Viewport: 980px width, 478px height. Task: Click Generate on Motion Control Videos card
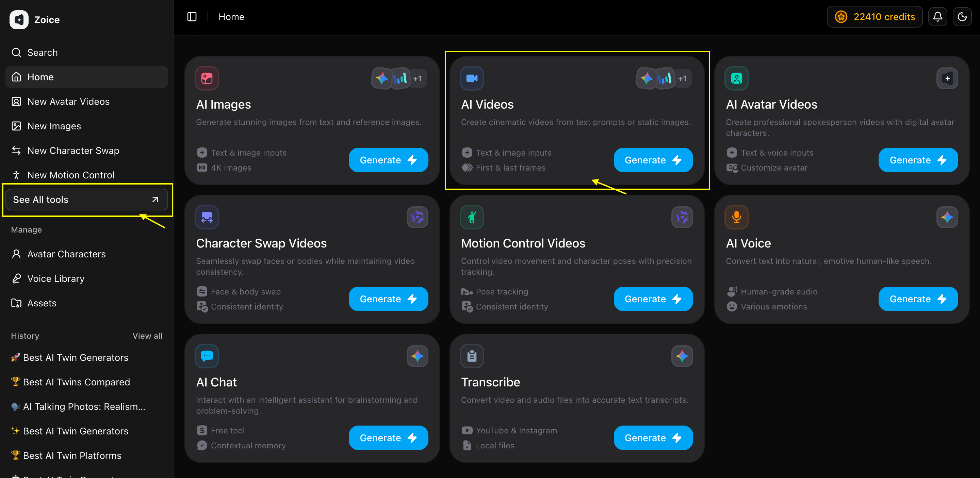653,299
